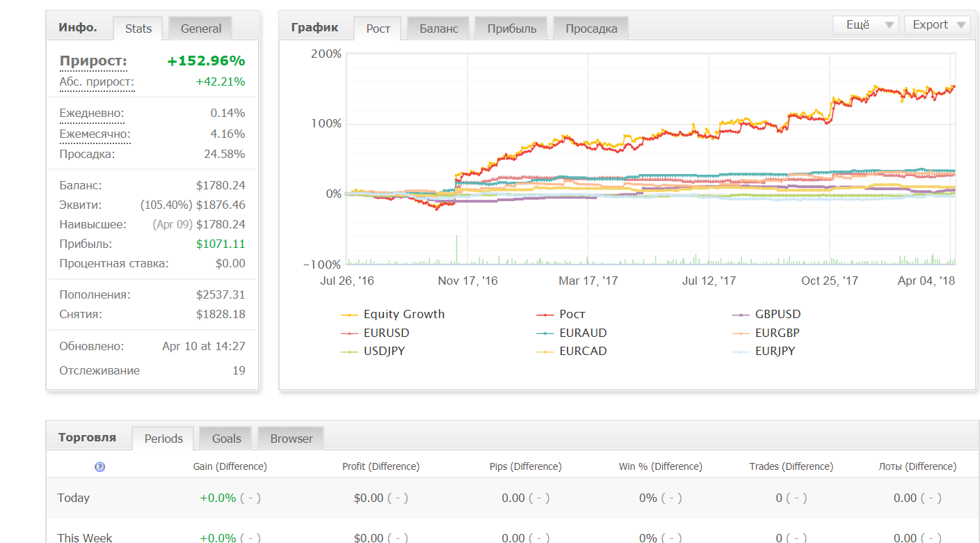980x543 pixels.
Task: Click the Trades (Difference) column header
Action: pyautogui.click(x=792, y=466)
